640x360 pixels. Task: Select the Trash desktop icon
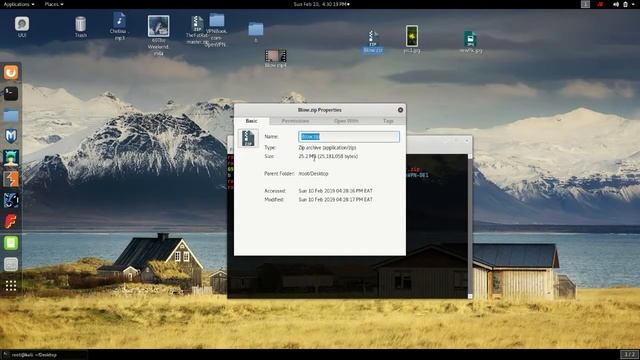(x=81, y=27)
